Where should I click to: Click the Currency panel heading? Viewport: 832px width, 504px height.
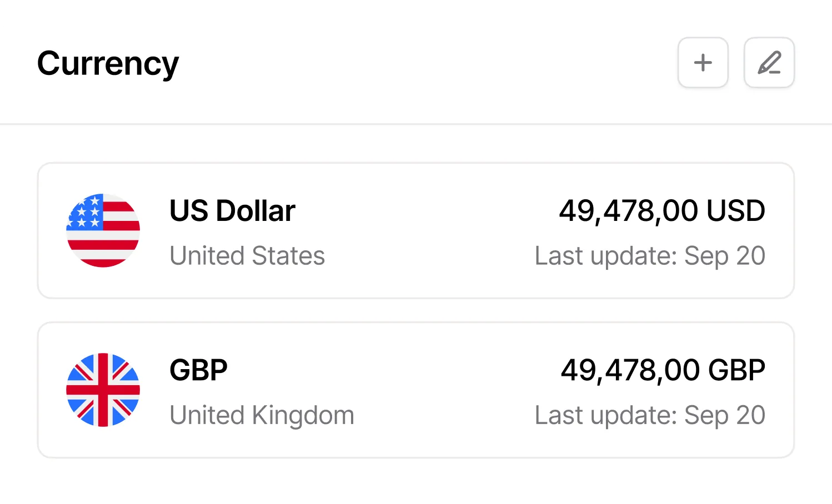[108, 63]
